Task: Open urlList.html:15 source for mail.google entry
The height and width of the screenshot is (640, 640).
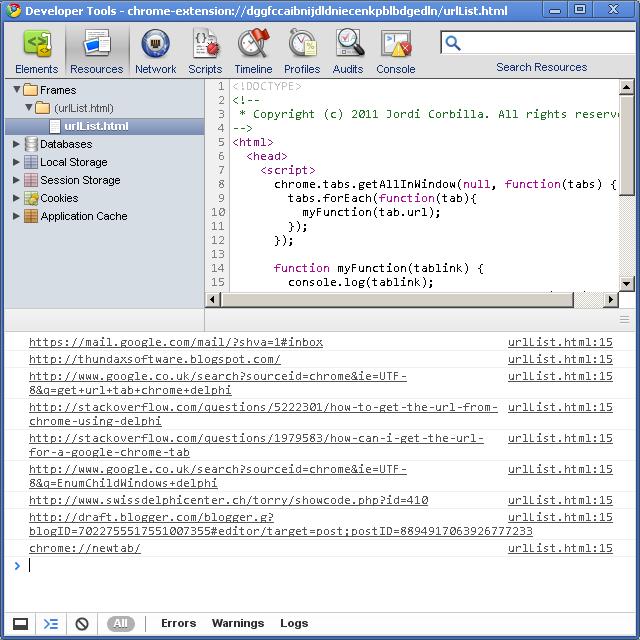Action: (560, 342)
